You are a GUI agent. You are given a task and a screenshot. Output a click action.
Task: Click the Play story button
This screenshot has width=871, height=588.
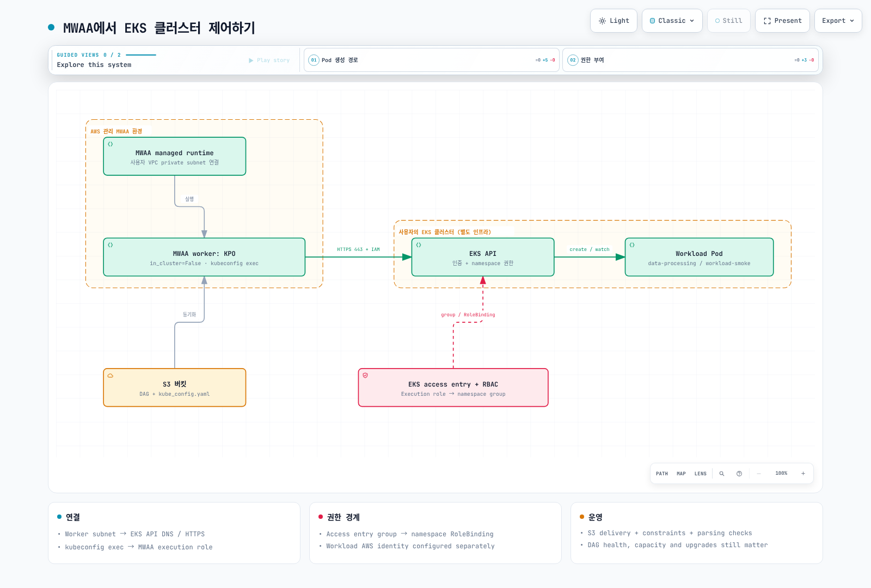click(269, 60)
